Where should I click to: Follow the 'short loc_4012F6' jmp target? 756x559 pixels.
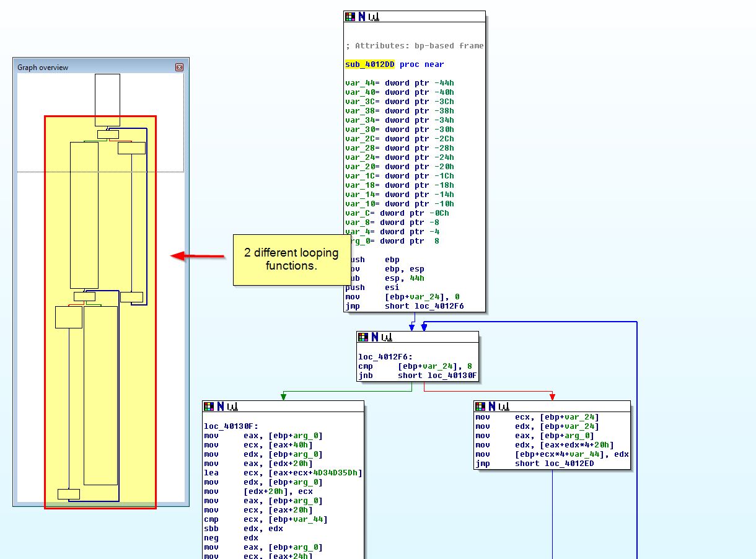[x=424, y=306]
